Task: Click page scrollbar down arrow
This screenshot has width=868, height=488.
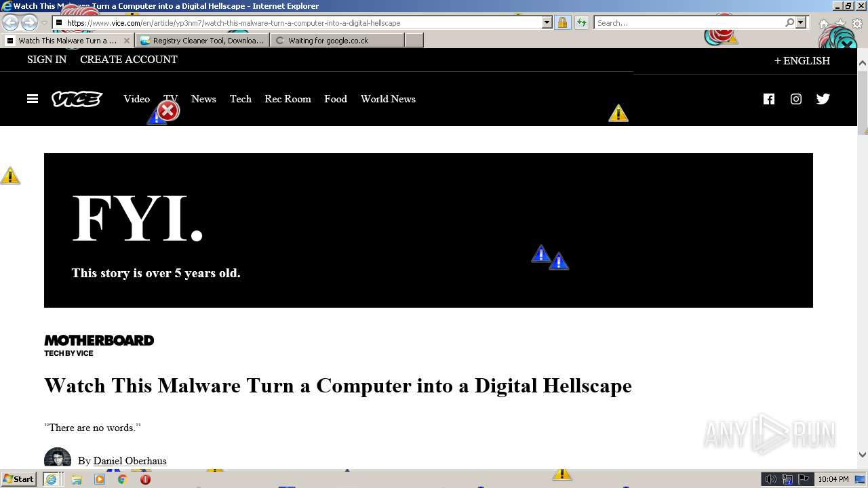Action: coord(863,455)
